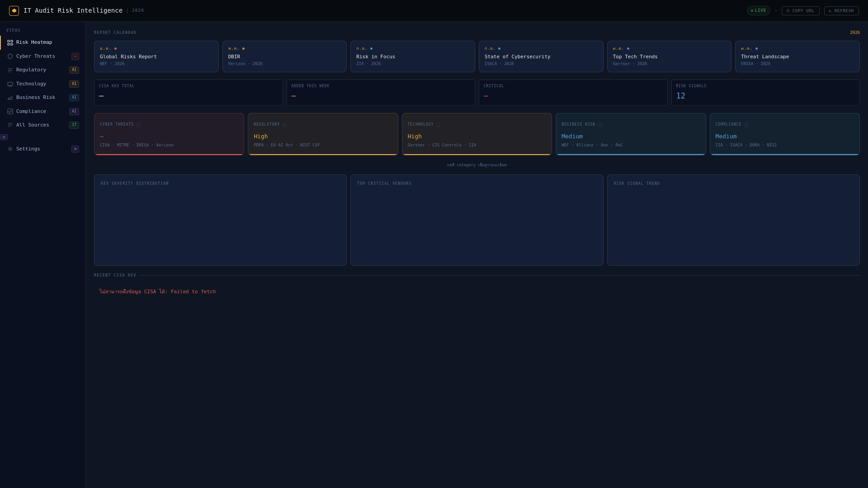Click the Risk Signal Trend panel
This screenshot has width=868, height=488.
click(733, 220)
